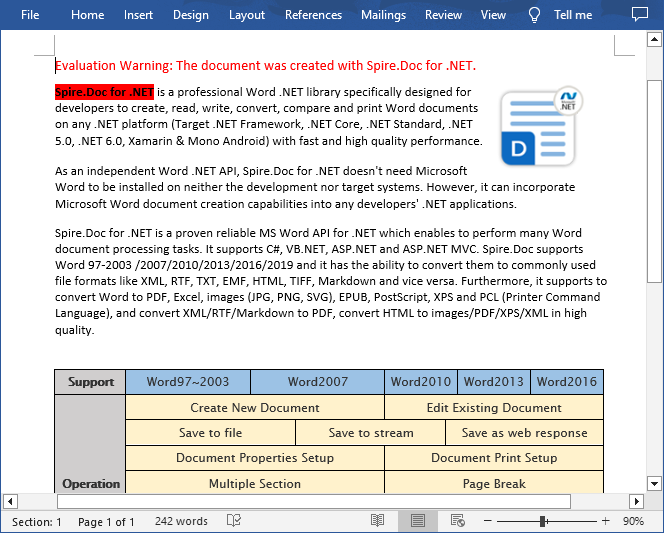664x533 pixels.
Task: Open the View tab
Action: (x=493, y=15)
